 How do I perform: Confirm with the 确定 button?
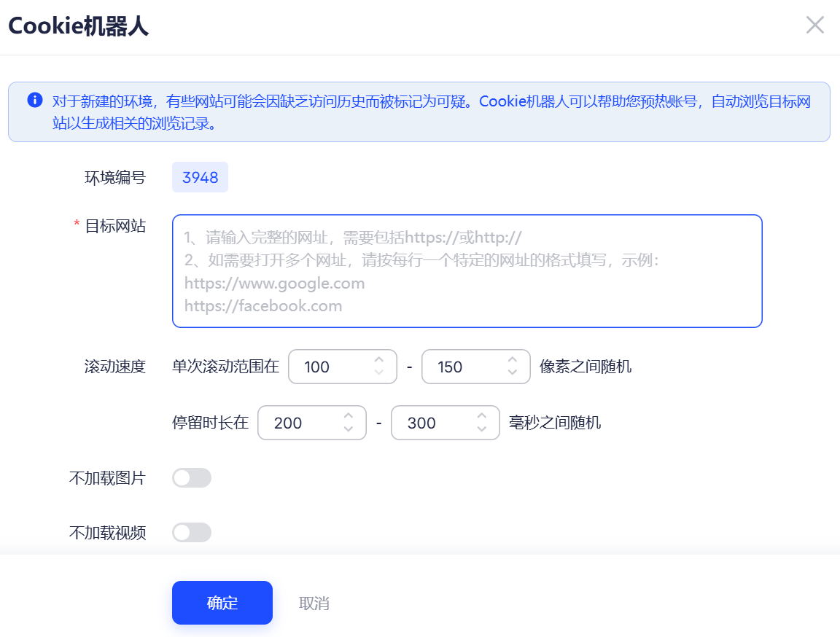[x=222, y=602]
